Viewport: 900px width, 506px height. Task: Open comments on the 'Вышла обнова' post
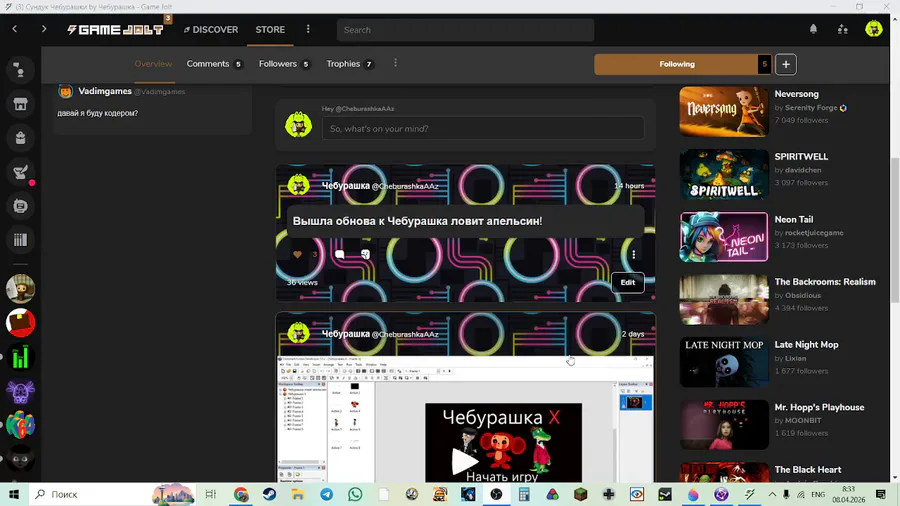pyautogui.click(x=339, y=254)
